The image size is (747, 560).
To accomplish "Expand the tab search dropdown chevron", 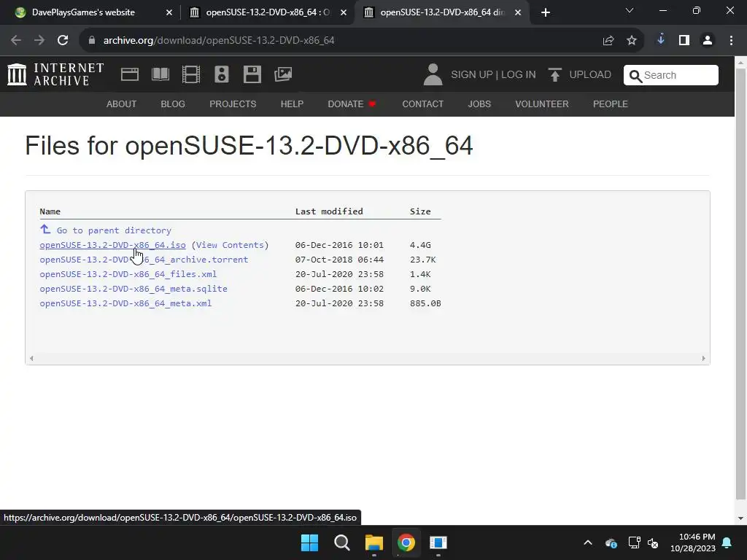I will [630, 10].
